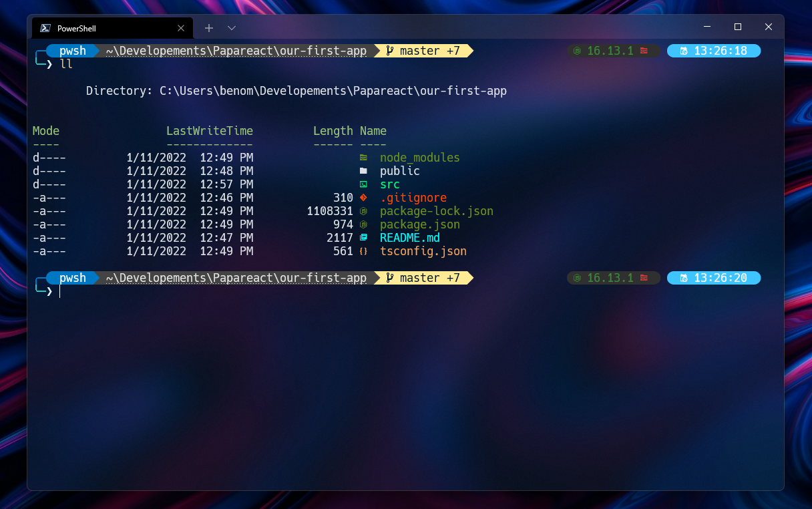Click the package.json file name
The width and height of the screenshot is (812, 509).
coord(420,224)
